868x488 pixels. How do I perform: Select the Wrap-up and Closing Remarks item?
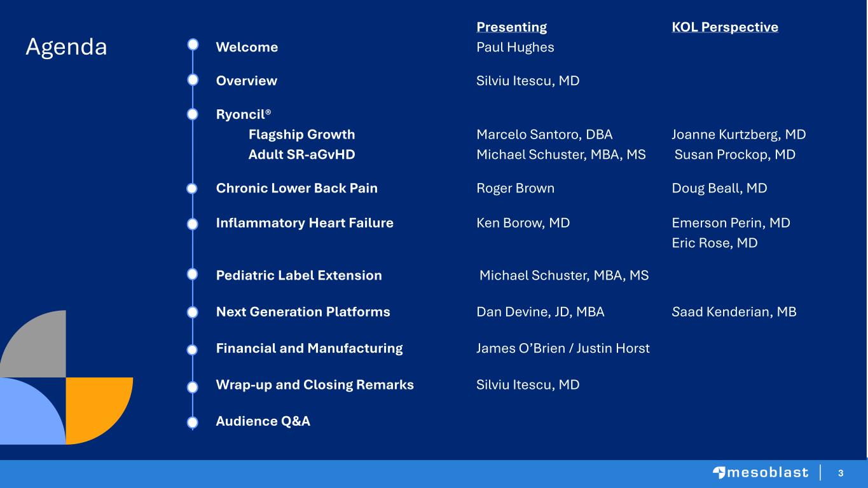tap(315, 385)
